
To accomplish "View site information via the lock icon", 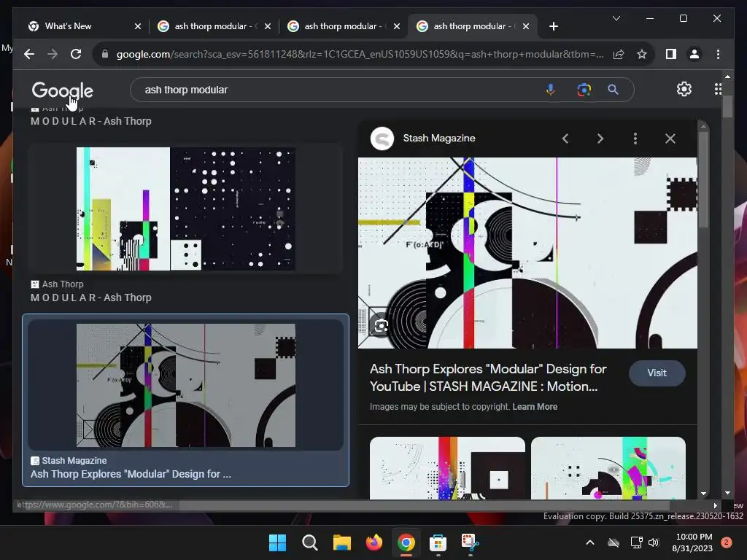I will 105,54.
